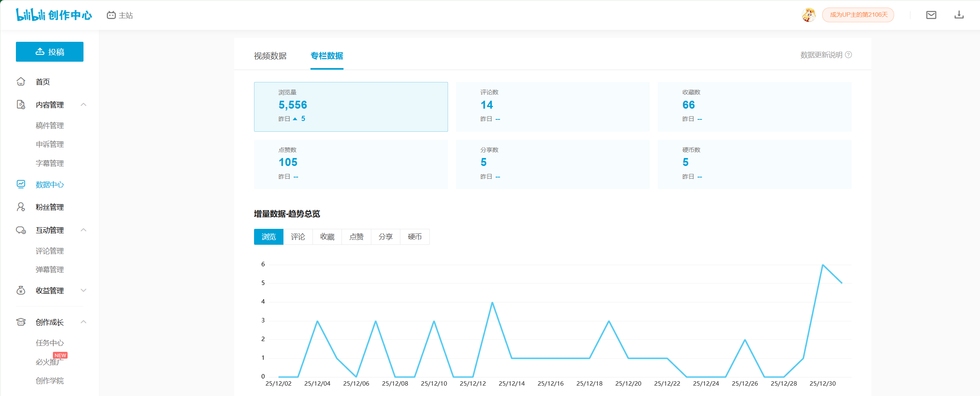Select the 评论 trend filter
Viewport: 980px width, 396px height.
coord(298,237)
